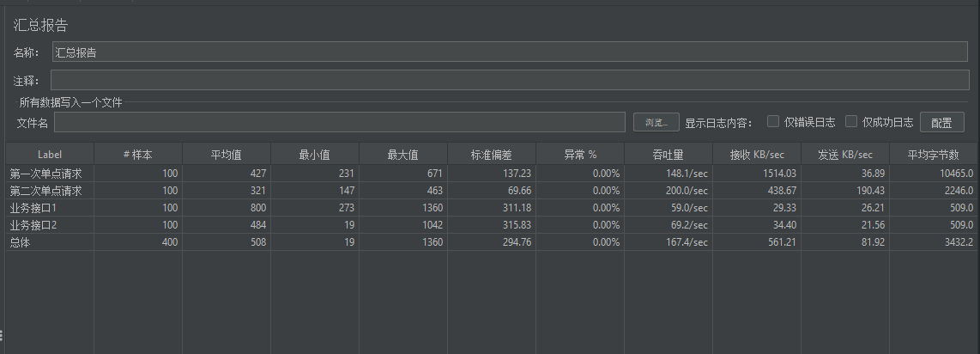Click the 业务接口1 row label

33,208
